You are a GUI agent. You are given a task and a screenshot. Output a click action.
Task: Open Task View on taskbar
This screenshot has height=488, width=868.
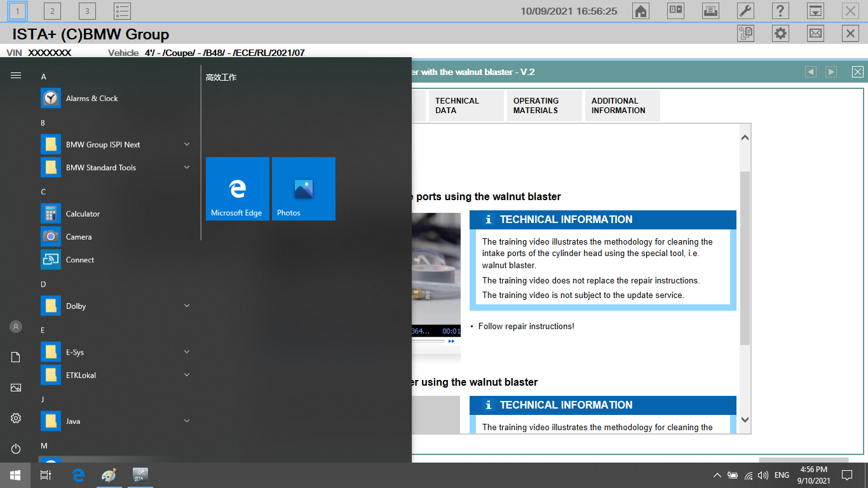coord(46,475)
